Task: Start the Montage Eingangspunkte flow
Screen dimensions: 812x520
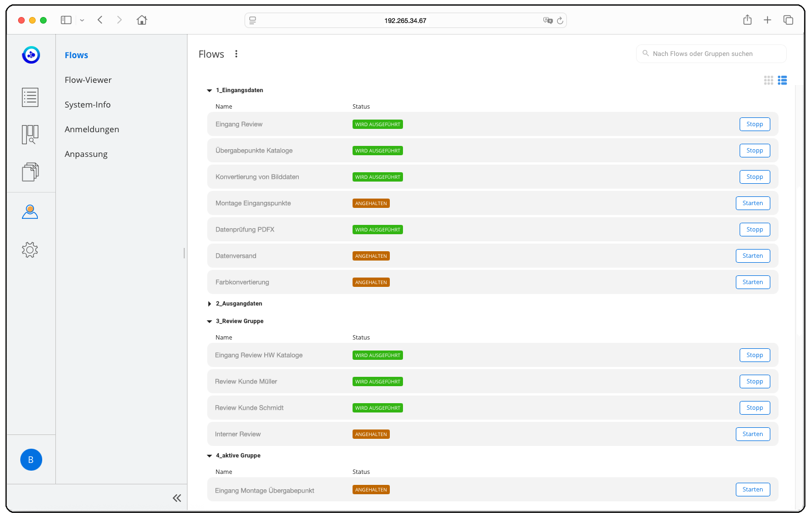Action: tap(752, 204)
